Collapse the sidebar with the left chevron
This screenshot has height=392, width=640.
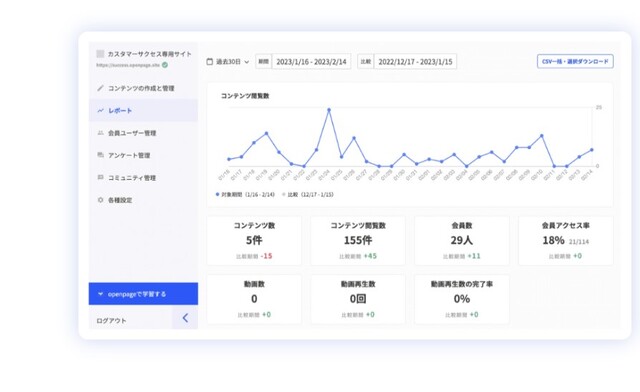[x=185, y=318]
